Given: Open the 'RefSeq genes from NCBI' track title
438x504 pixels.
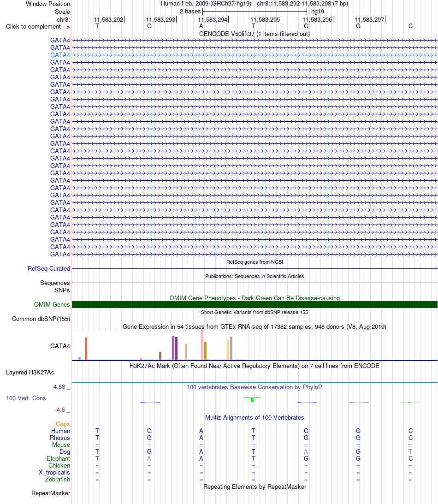Looking at the screenshot, I should (x=255, y=262).
